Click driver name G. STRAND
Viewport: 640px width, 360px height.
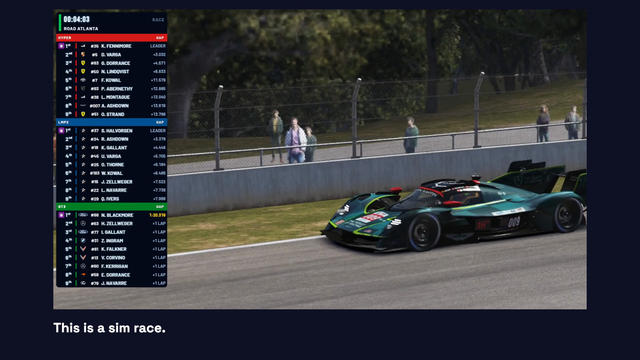(x=113, y=114)
